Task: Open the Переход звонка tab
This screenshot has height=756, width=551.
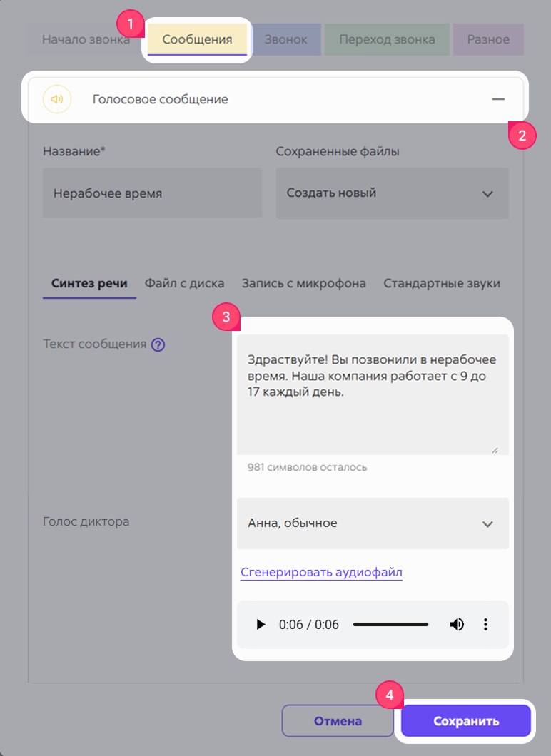Action: [x=387, y=39]
